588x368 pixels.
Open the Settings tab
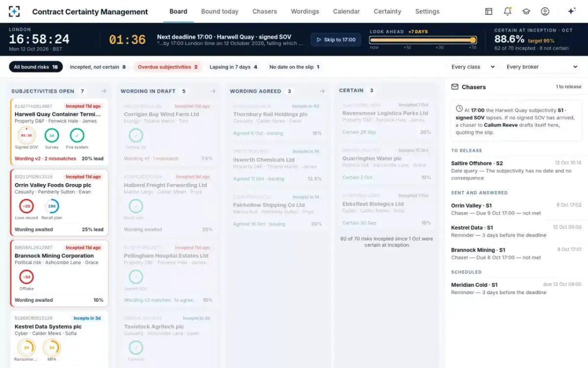tap(427, 11)
